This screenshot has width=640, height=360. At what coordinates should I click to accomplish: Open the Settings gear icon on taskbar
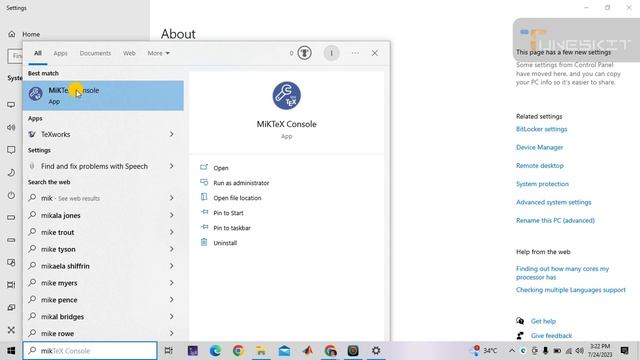click(x=376, y=351)
